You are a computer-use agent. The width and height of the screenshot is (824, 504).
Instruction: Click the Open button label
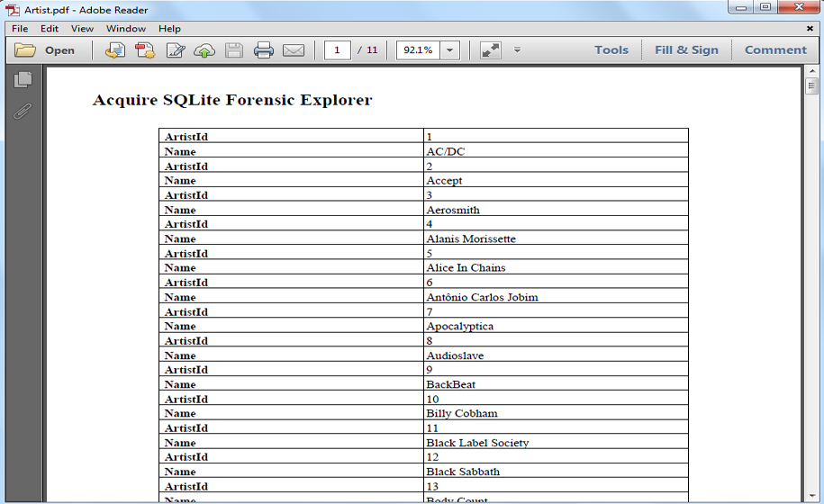tap(59, 50)
